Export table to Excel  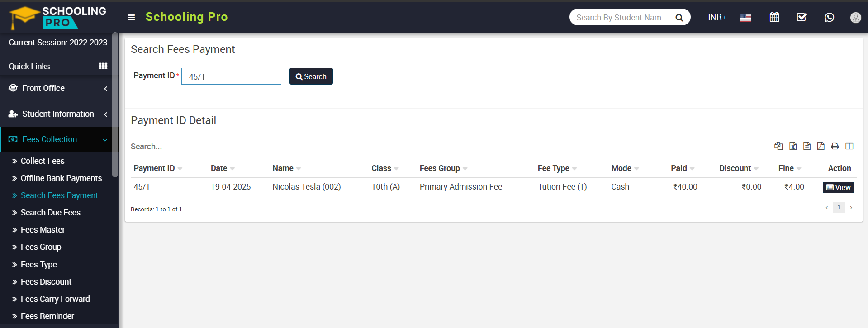[x=793, y=146]
